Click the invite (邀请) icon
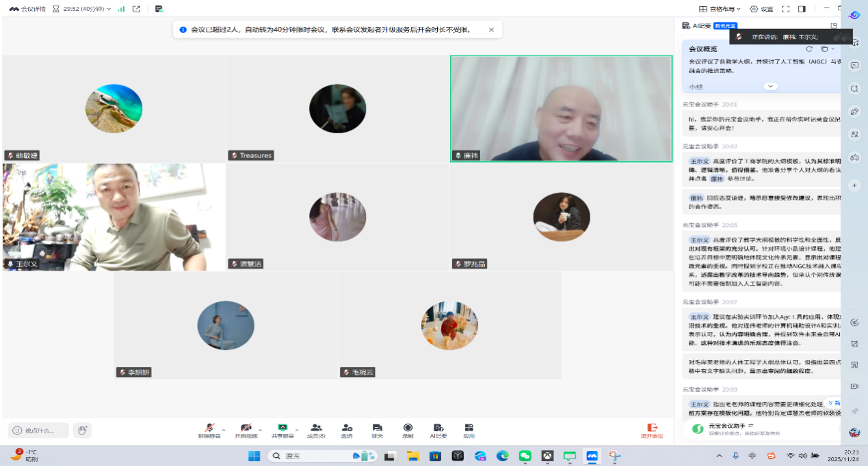 347,430
